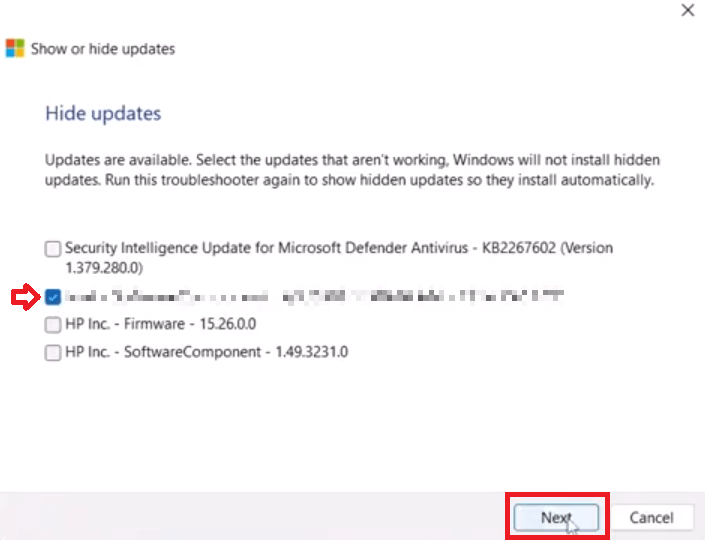Cancel the troubleshooter dialog
Viewport: 705px width, 540px height.
pos(651,517)
